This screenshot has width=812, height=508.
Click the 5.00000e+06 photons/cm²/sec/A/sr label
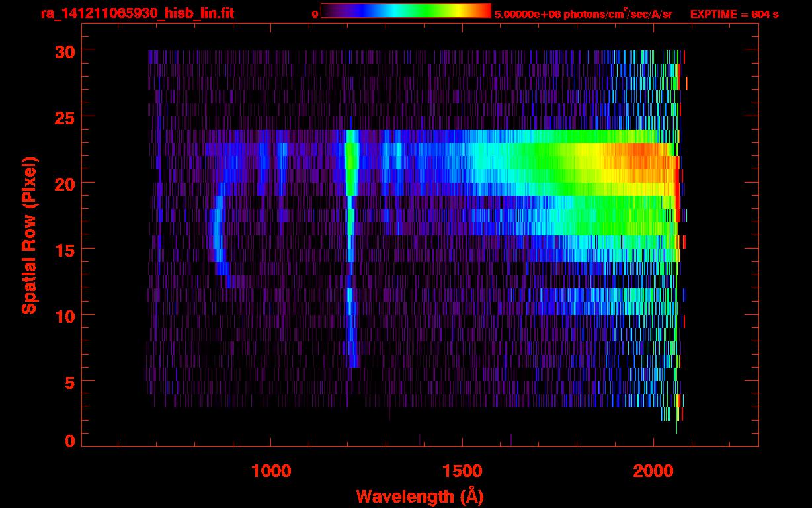point(583,14)
